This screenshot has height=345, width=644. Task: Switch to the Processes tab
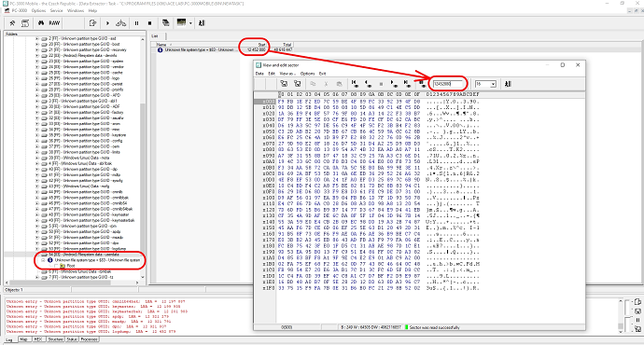pyautogui.click(x=89, y=339)
